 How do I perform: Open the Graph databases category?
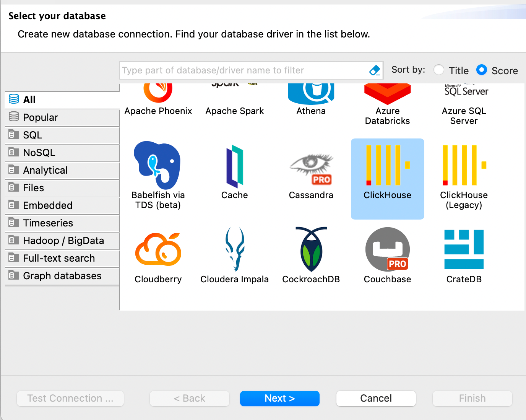[62, 276]
